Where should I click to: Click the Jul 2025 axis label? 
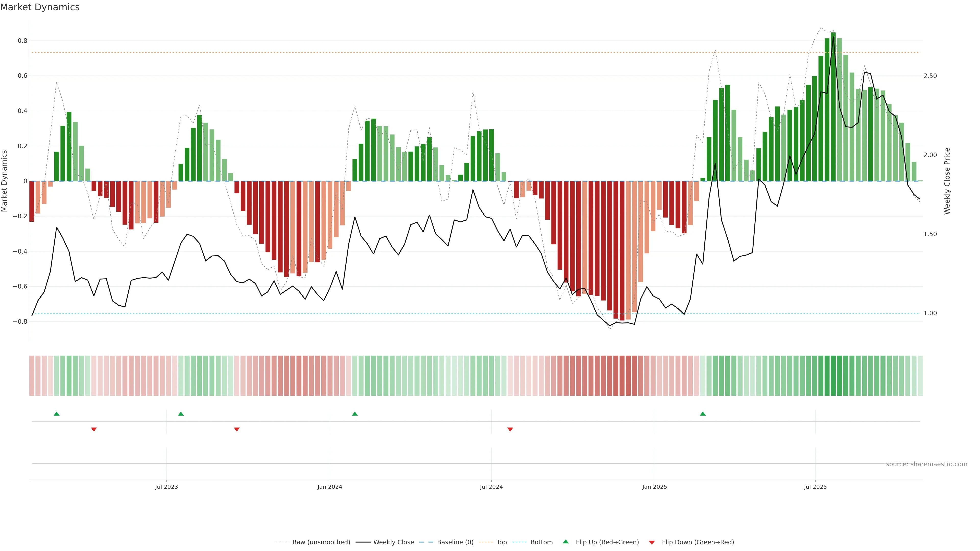click(815, 487)
